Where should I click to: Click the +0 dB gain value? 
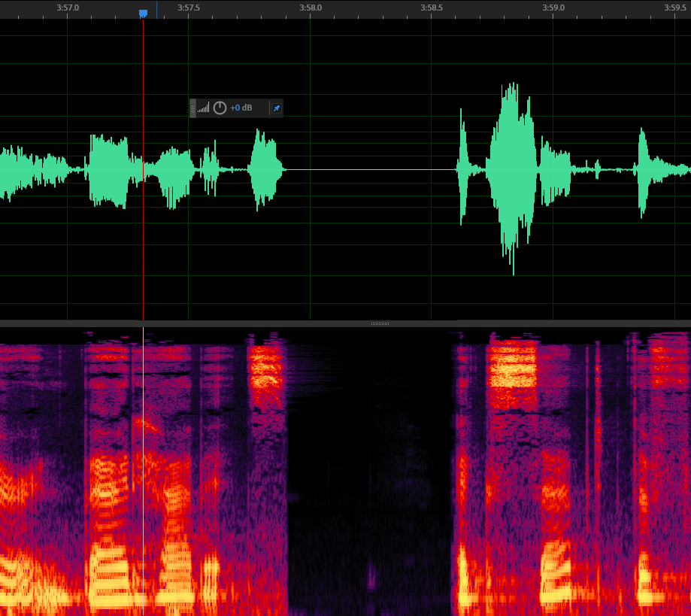241,108
